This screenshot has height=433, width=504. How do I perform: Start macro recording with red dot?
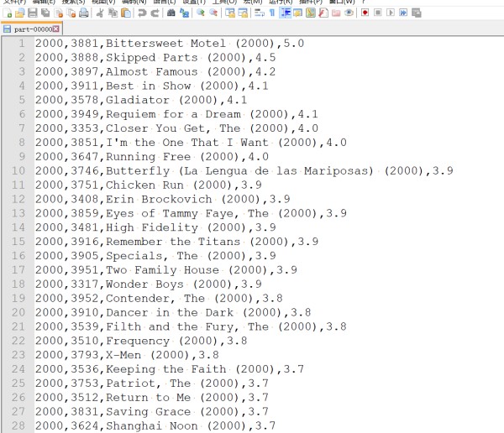tap(365, 13)
